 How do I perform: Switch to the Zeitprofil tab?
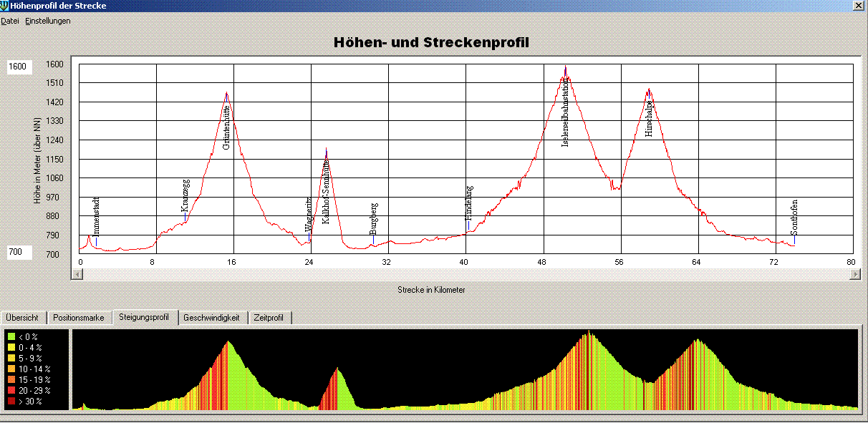[269, 318]
